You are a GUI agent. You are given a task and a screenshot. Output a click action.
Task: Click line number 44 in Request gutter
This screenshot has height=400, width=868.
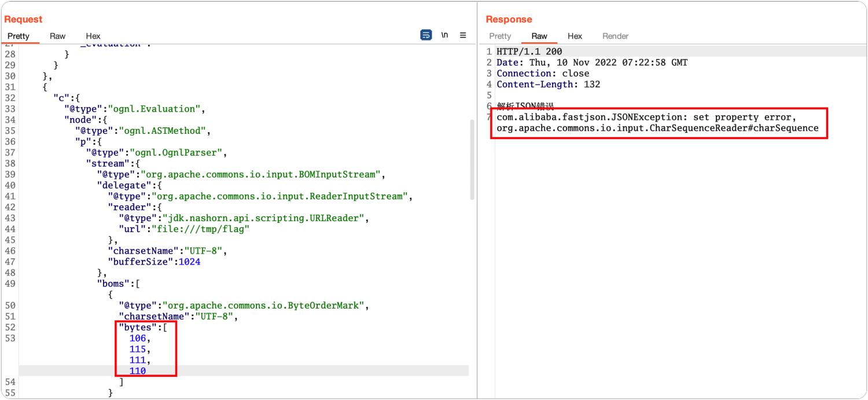(x=10, y=229)
